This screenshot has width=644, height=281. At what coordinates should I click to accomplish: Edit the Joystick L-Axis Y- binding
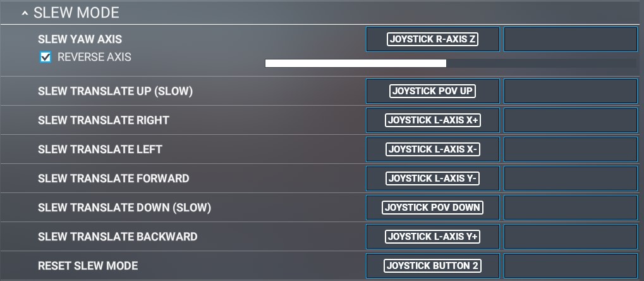[433, 178]
